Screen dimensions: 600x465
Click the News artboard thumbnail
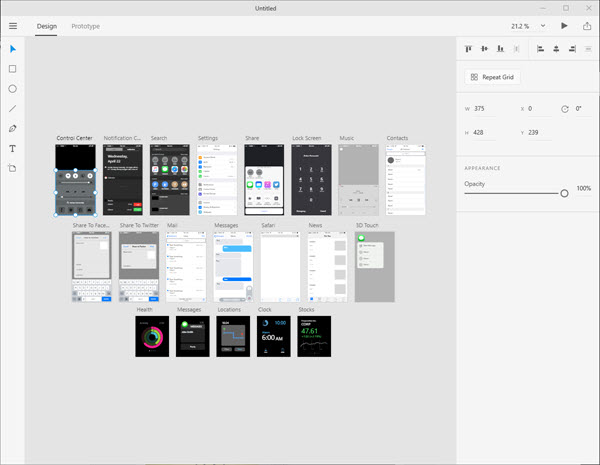[328, 267]
